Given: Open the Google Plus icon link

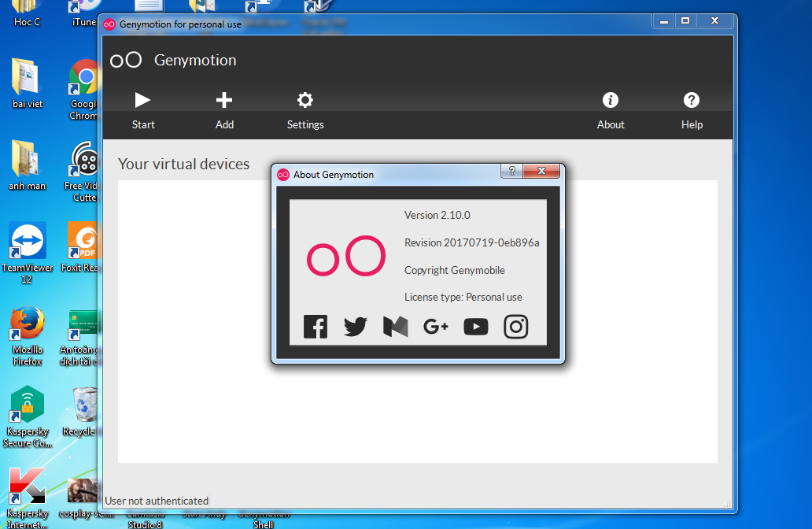Looking at the screenshot, I should [435, 326].
